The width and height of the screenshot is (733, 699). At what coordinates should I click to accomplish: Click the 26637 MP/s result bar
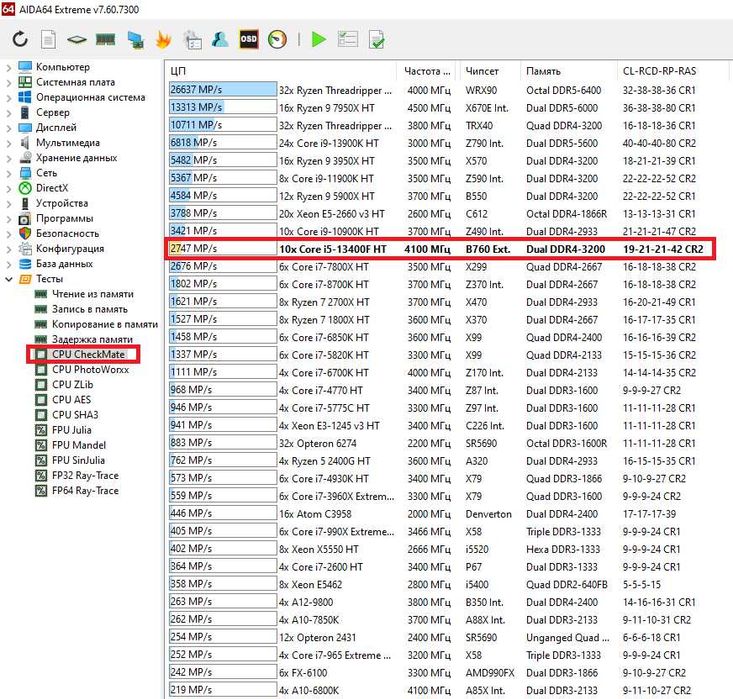tap(223, 89)
